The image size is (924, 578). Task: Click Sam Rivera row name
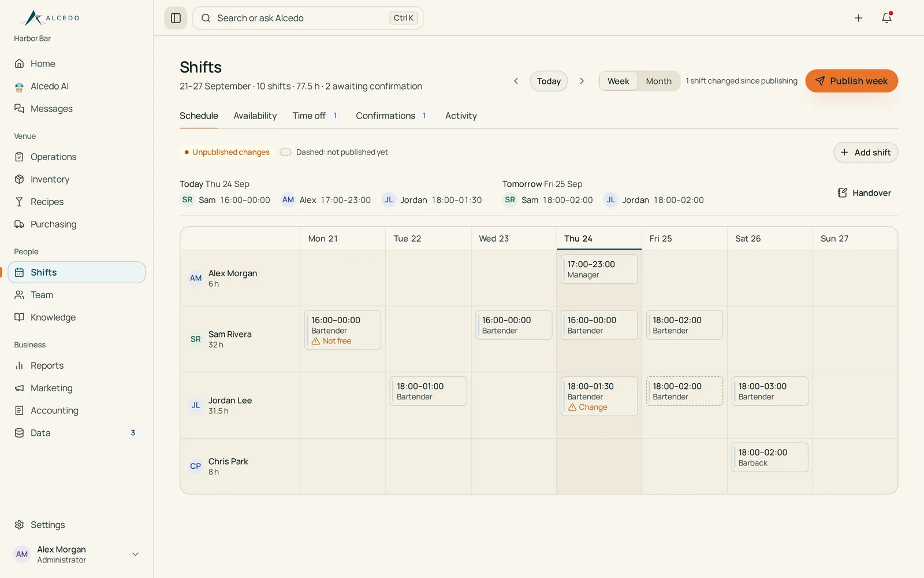(230, 334)
